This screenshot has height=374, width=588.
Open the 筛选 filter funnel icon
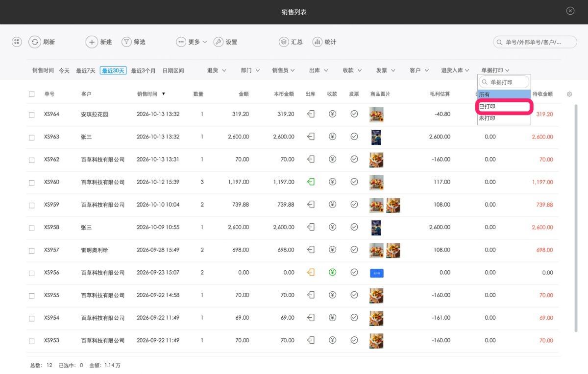pos(126,42)
